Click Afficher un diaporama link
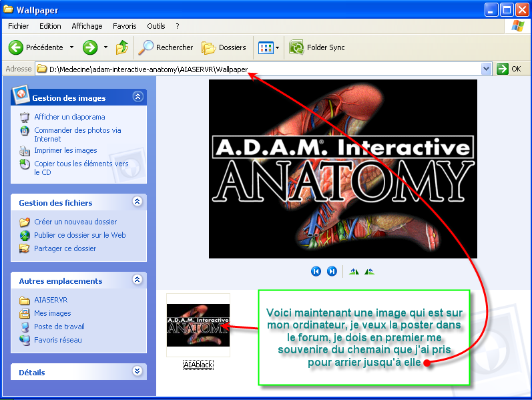The image size is (532, 400). (69, 117)
